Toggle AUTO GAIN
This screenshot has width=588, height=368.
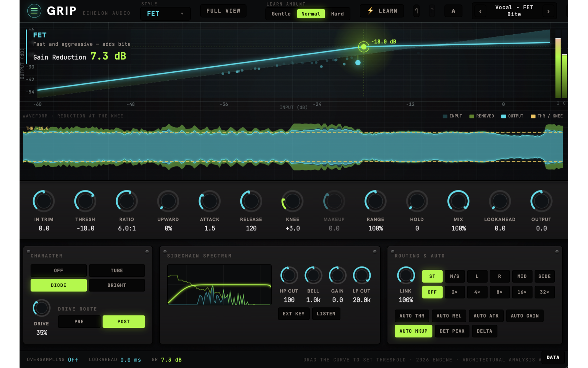coord(525,316)
